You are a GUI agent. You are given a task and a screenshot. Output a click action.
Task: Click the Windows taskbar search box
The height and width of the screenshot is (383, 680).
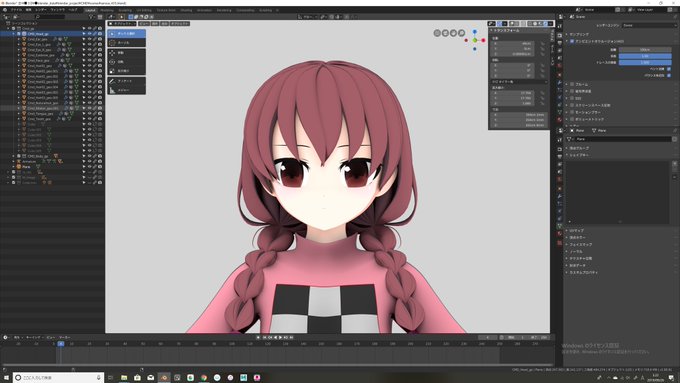(58, 378)
